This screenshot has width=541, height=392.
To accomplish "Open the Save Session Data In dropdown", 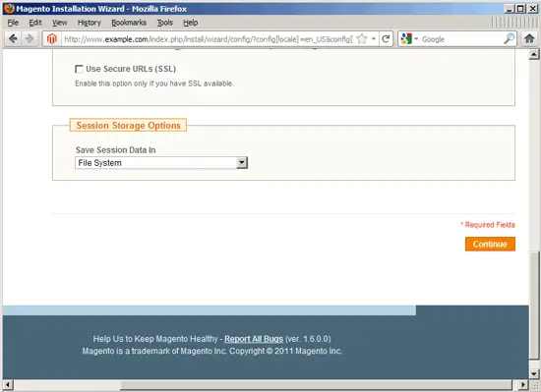I will tap(161, 162).
